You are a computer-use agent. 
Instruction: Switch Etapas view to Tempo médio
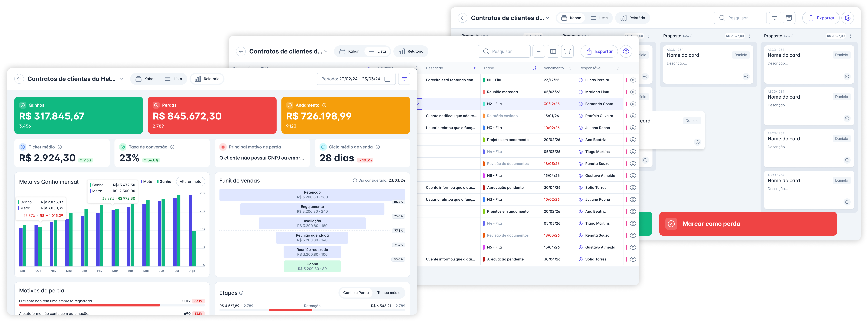coord(388,293)
